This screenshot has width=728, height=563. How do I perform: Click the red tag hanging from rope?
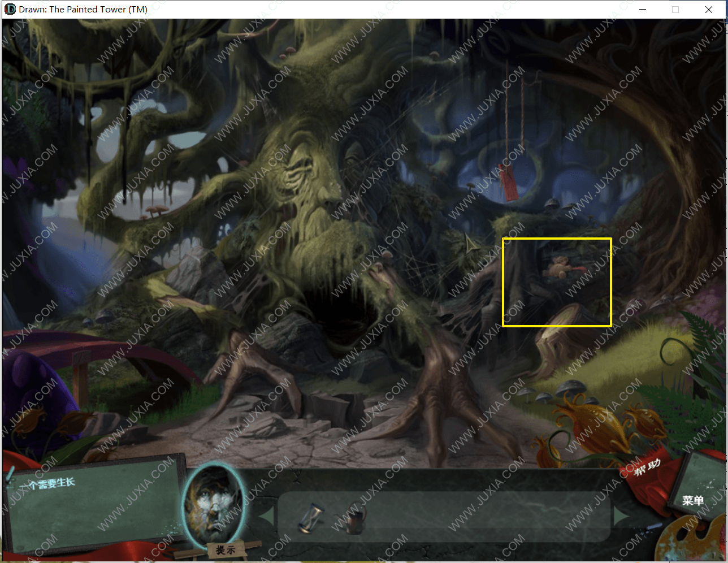pyautogui.click(x=510, y=183)
